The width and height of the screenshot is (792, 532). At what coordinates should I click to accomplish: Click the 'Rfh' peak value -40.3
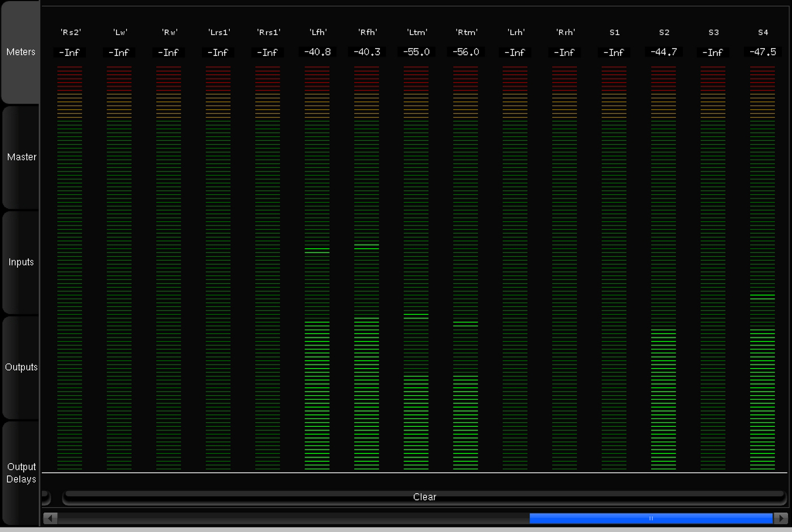pyautogui.click(x=367, y=52)
